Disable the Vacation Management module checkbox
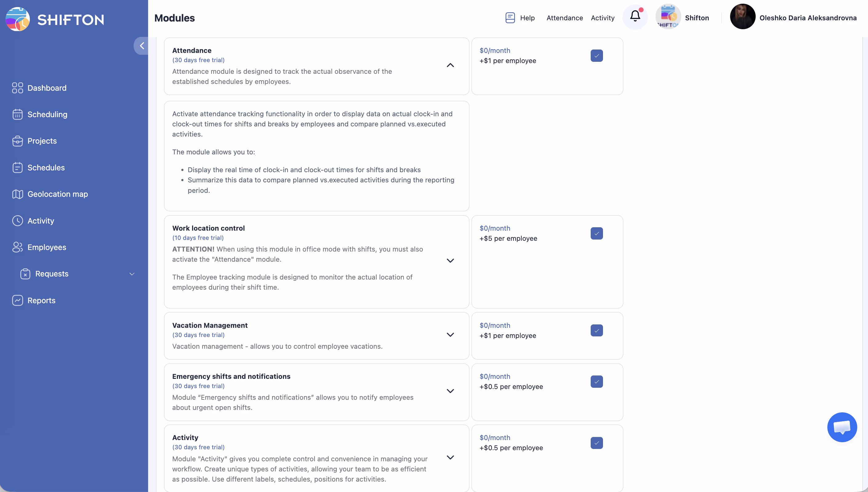This screenshot has height=492, width=868. tap(597, 331)
